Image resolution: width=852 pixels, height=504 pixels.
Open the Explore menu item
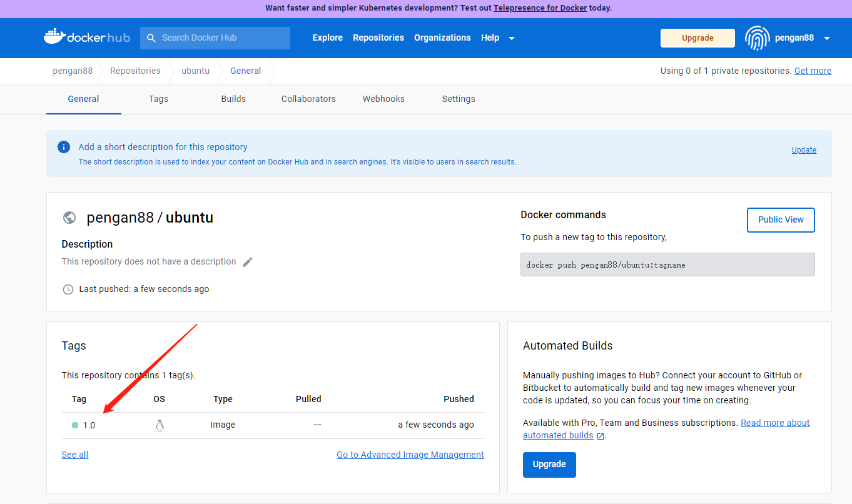tap(328, 38)
